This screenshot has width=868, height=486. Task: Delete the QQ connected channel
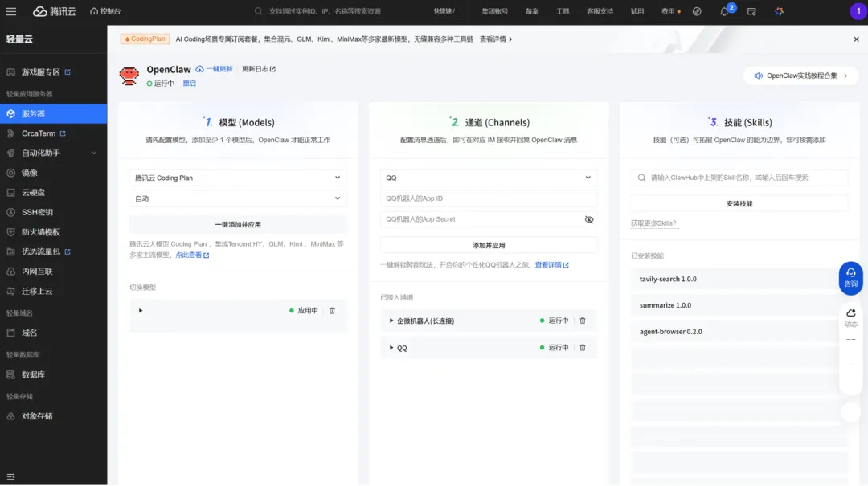click(x=583, y=348)
